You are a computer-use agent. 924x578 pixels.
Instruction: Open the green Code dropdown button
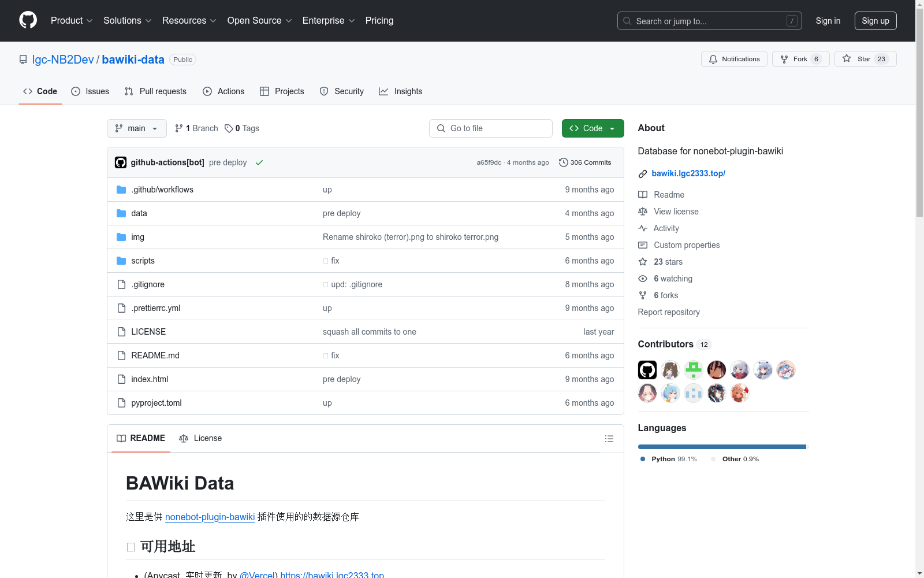tap(593, 128)
